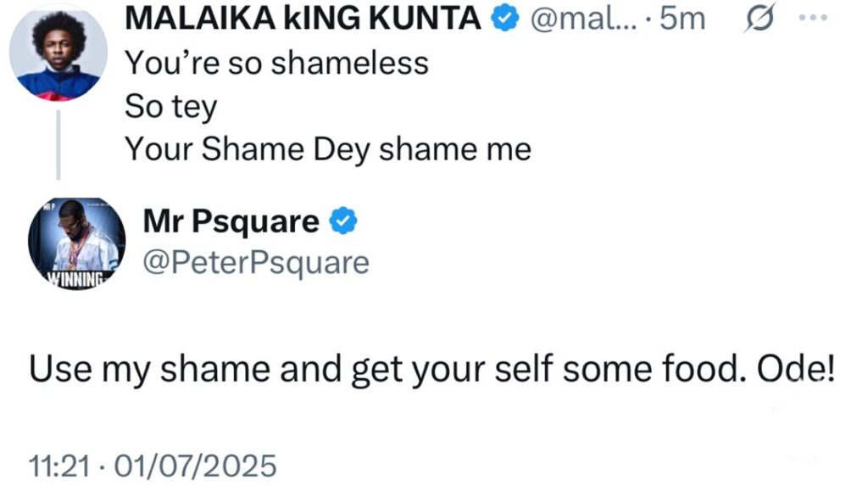Click the "Your Shame Dey shame me" line
Image resolution: width=868 pixels, height=486 pixels.
click(x=328, y=149)
